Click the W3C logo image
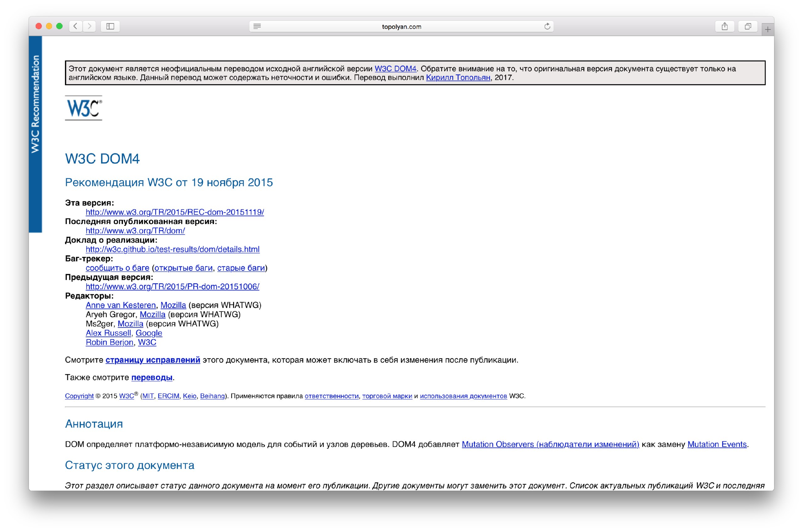 pos(83,108)
